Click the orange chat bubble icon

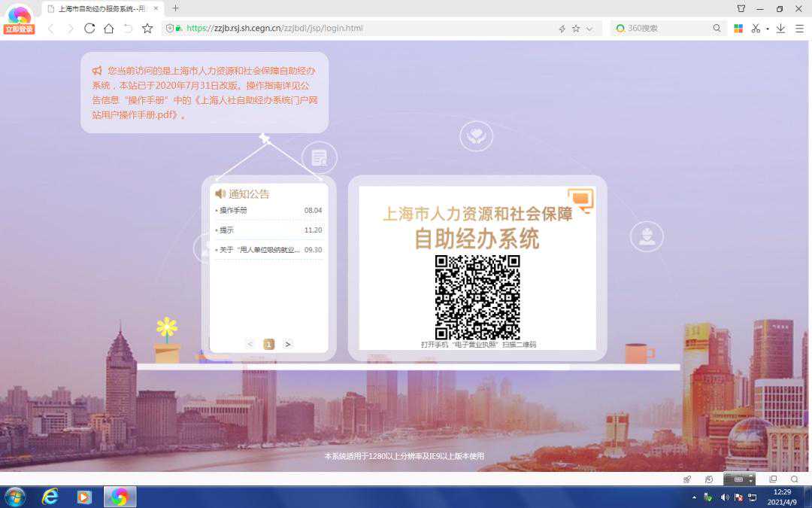coord(580,199)
